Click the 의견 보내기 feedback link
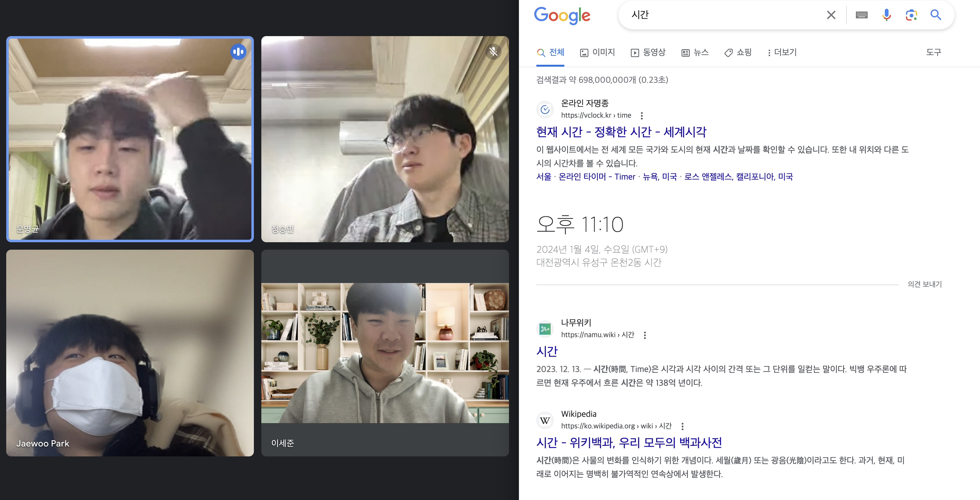 coord(924,284)
